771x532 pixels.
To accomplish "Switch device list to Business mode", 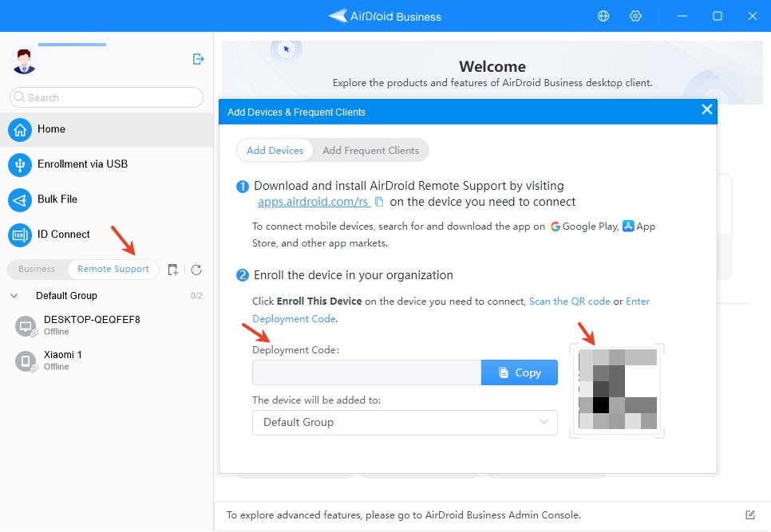I will (36, 270).
